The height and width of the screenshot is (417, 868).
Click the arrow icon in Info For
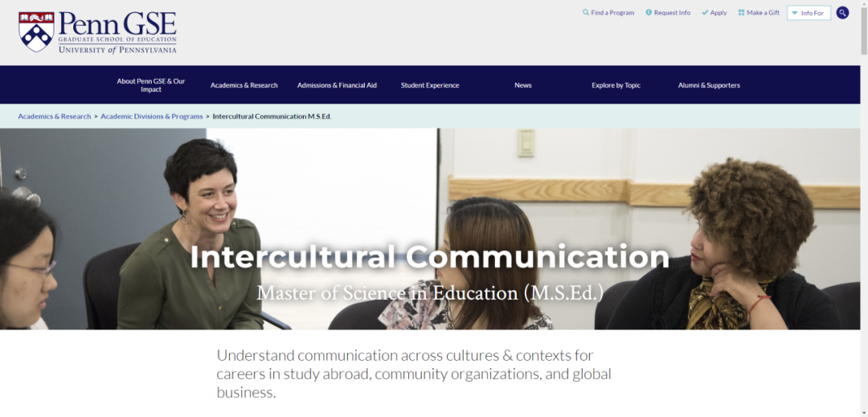click(794, 13)
